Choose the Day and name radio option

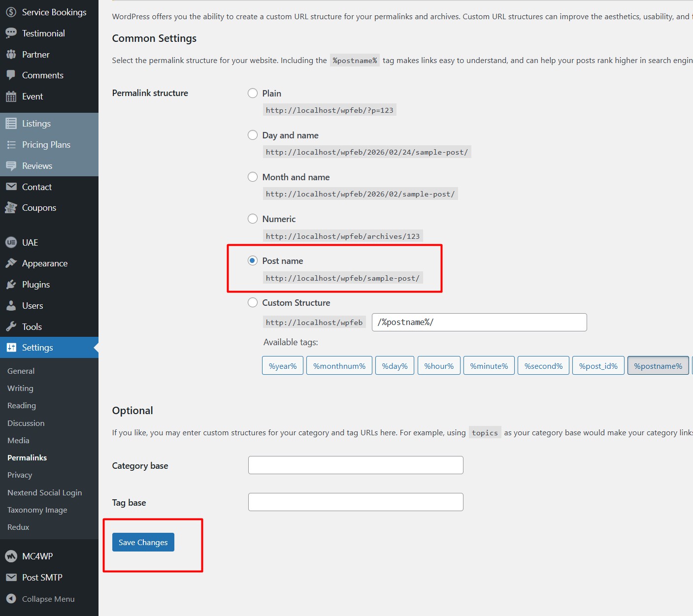pyautogui.click(x=253, y=135)
